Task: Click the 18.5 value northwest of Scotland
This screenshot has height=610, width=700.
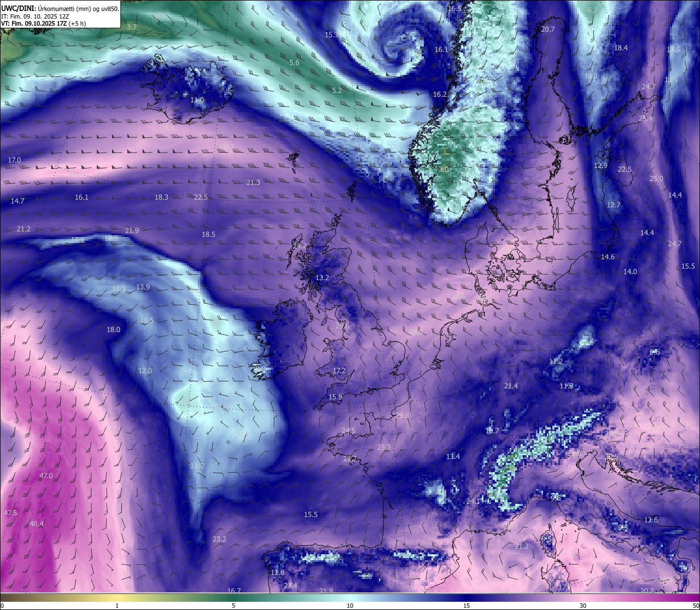Action: (208, 234)
